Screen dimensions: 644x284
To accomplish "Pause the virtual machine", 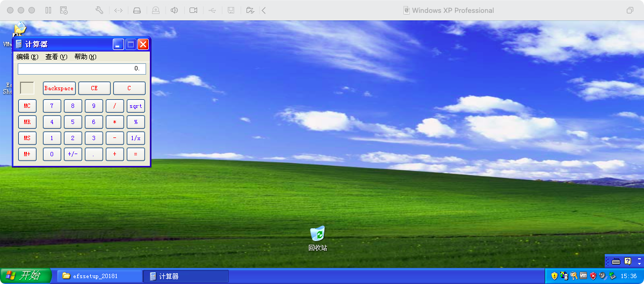I will point(48,10).
